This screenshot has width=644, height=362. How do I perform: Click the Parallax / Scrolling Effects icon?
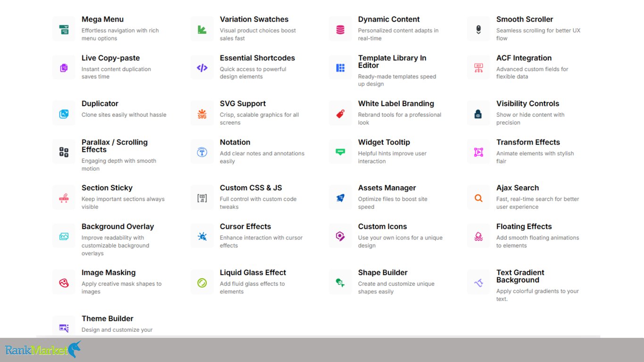pos(64,152)
